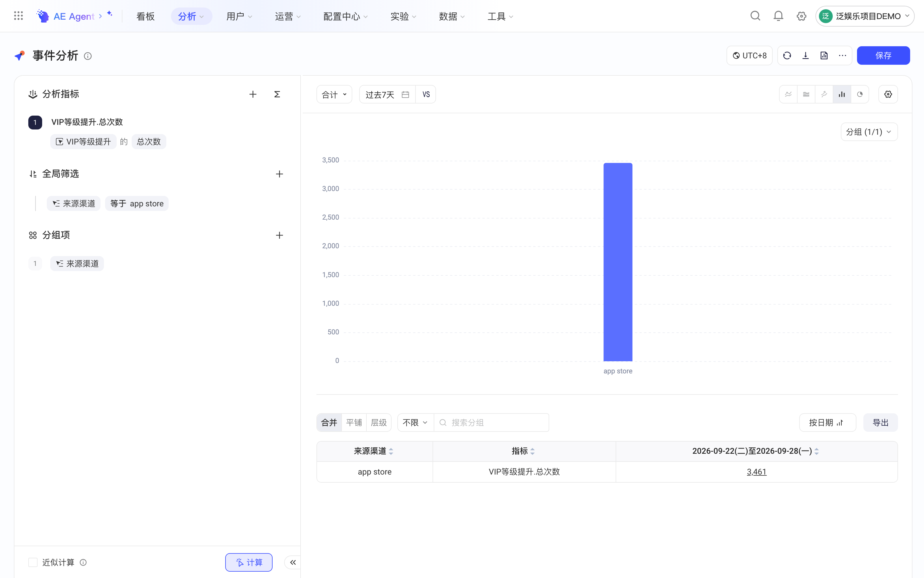Add a global filter condition
This screenshot has width=924, height=578.
point(280,174)
